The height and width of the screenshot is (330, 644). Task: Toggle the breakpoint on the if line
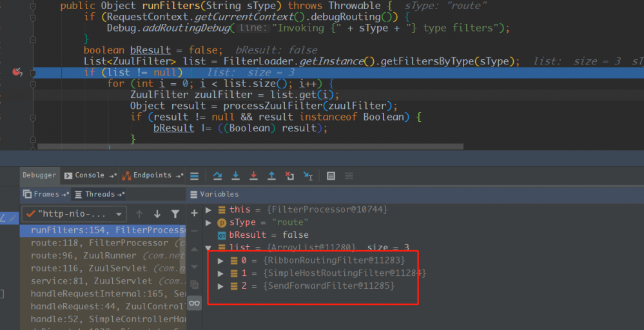[x=16, y=72]
